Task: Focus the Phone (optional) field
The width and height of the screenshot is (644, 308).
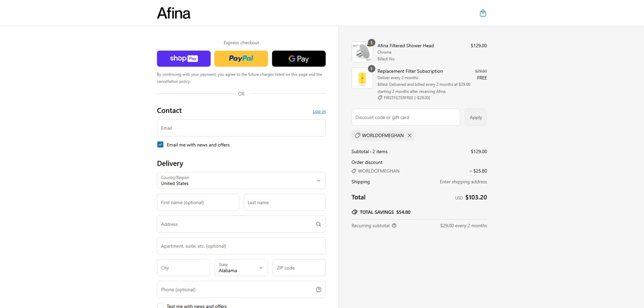Action: [241, 290]
